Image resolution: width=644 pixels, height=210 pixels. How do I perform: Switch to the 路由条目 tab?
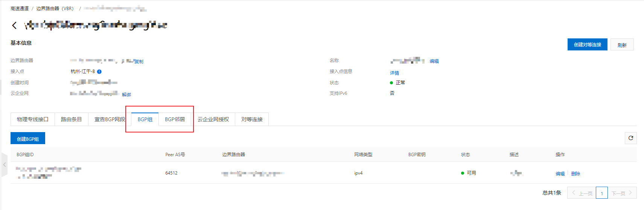tap(71, 119)
